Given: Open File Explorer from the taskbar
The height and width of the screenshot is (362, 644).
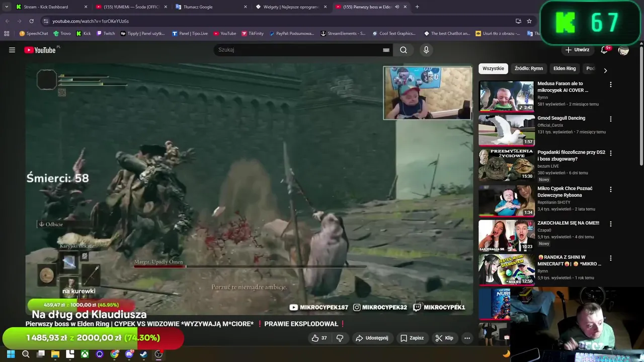Looking at the screenshot, I should 55,354.
